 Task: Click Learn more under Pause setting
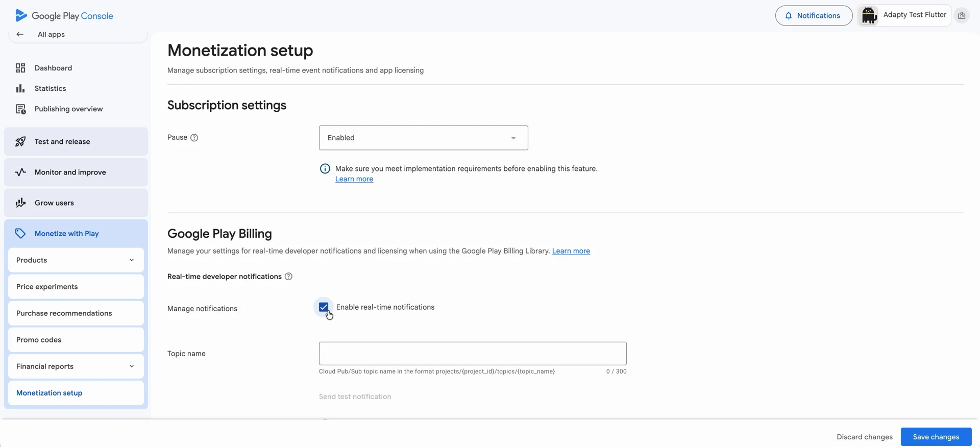pyautogui.click(x=354, y=179)
